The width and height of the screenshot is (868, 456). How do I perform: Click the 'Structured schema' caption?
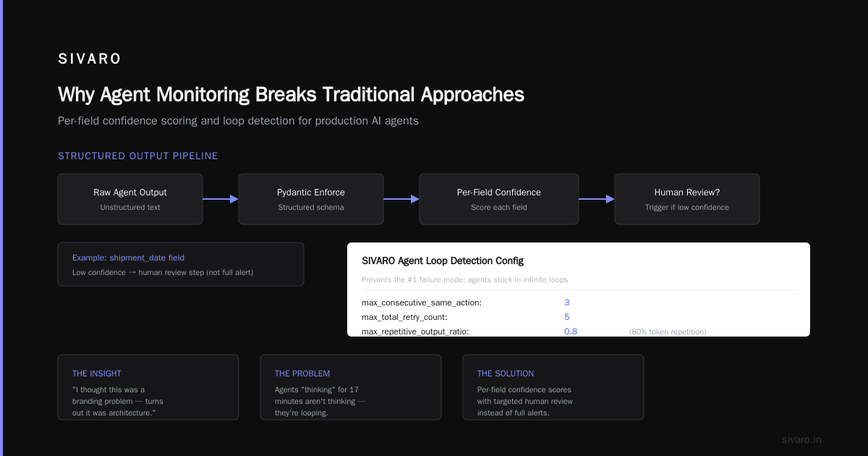click(x=311, y=208)
